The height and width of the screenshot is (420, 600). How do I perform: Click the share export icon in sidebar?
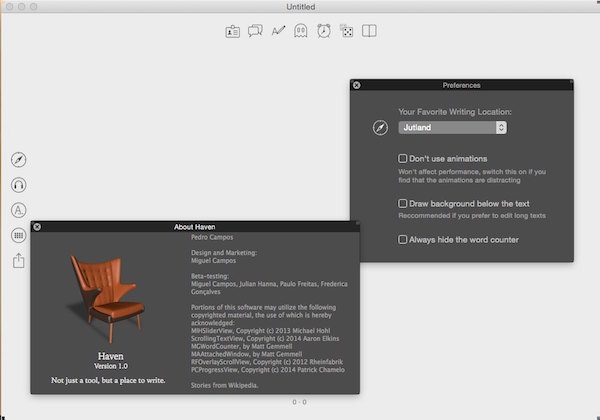[18, 260]
